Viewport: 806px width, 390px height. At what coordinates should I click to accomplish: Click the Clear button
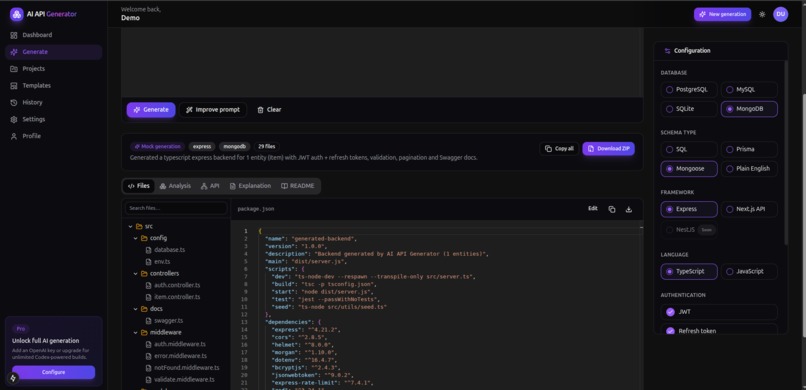pyautogui.click(x=269, y=109)
